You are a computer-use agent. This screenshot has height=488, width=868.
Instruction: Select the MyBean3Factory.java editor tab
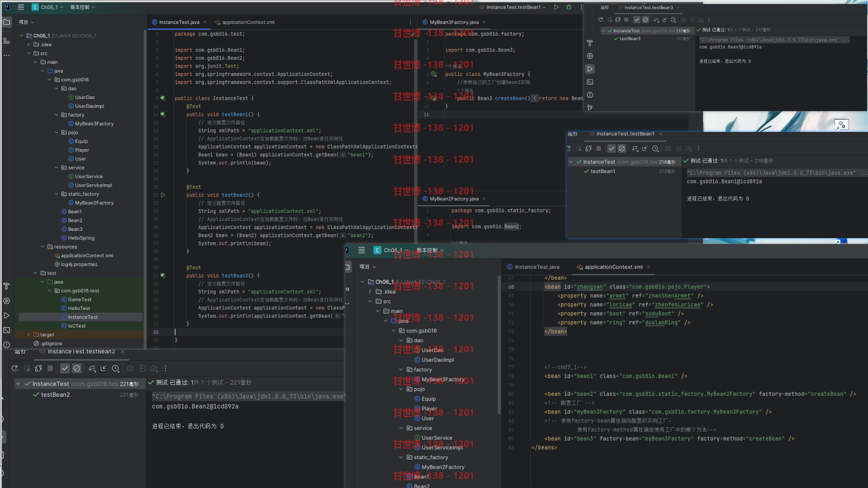tap(454, 22)
